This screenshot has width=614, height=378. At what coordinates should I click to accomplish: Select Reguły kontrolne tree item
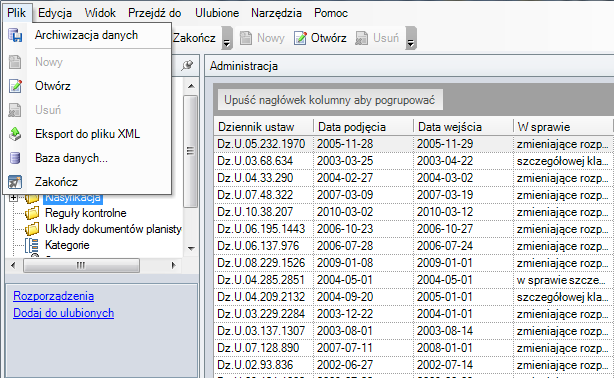86,213
